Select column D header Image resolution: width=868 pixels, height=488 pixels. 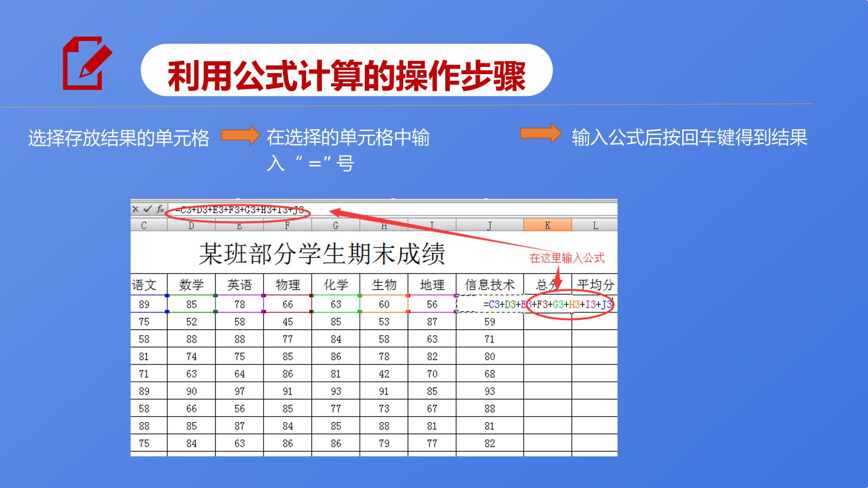click(x=191, y=225)
